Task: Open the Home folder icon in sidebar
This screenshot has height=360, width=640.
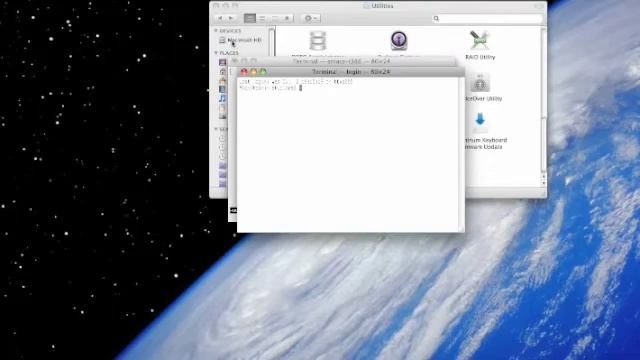Action: (x=222, y=71)
